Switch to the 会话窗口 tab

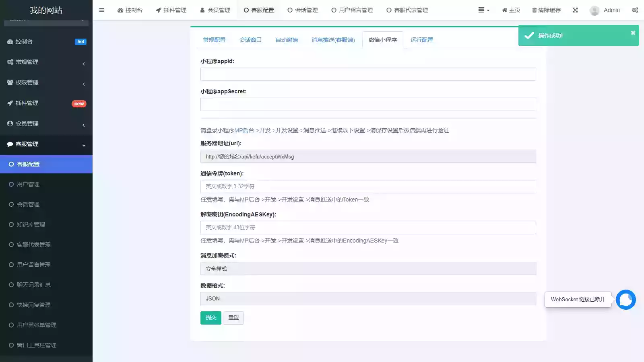[250, 39]
